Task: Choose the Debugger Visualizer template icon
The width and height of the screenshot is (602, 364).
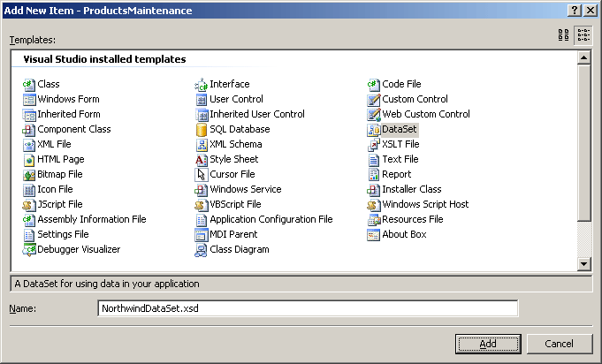Action: point(29,249)
